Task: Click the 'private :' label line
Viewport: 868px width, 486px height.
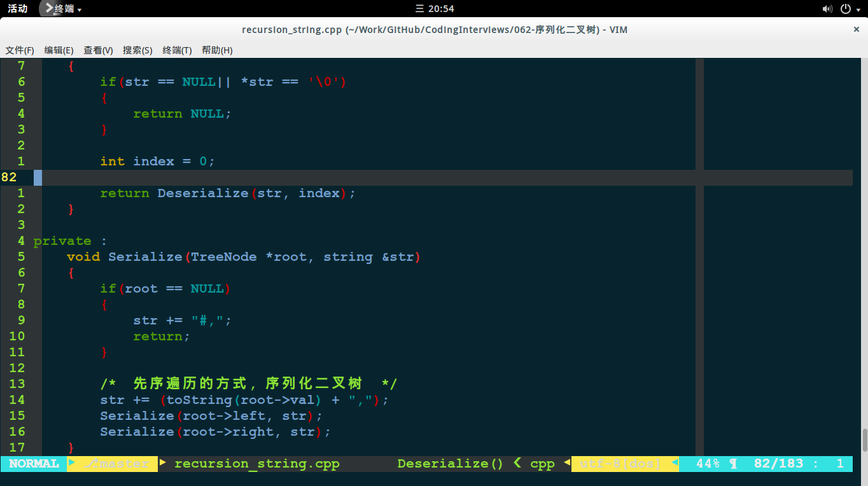Action: pyautogui.click(x=71, y=241)
